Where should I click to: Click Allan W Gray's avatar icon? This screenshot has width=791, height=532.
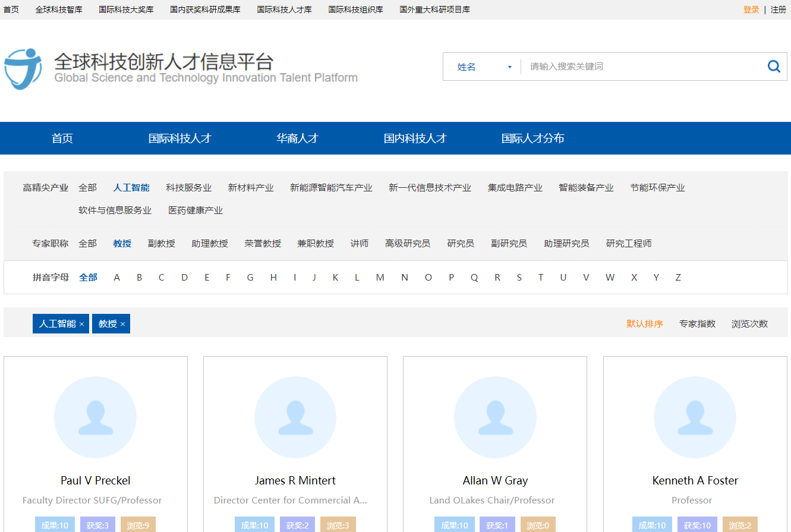(x=495, y=417)
